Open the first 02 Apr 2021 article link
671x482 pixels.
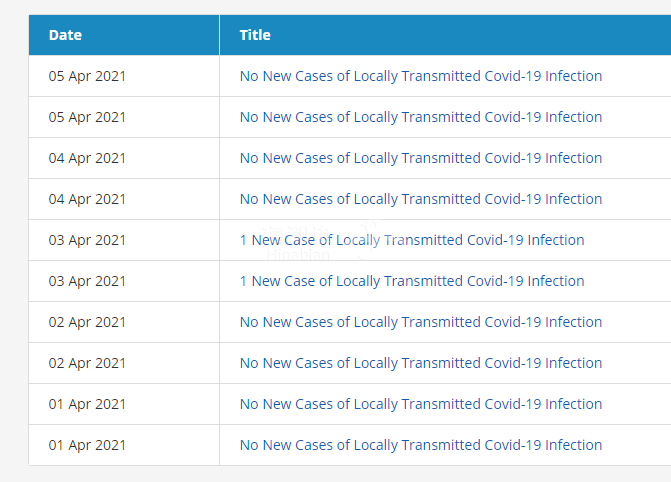(420, 322)
